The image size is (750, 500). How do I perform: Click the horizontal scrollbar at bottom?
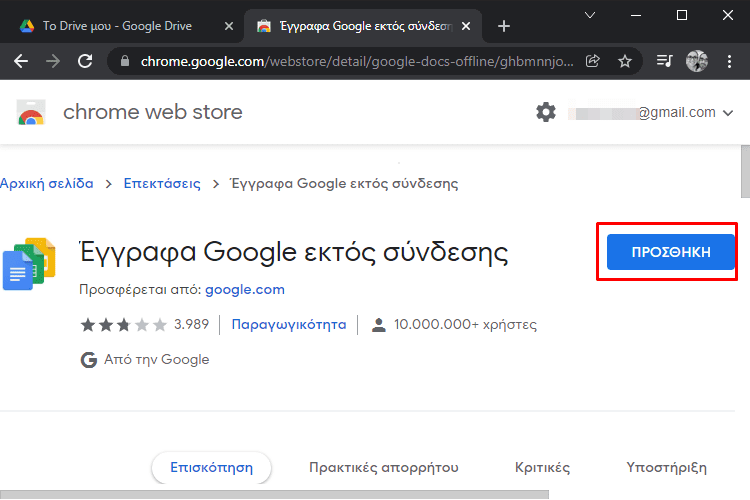tap(274, 495)
